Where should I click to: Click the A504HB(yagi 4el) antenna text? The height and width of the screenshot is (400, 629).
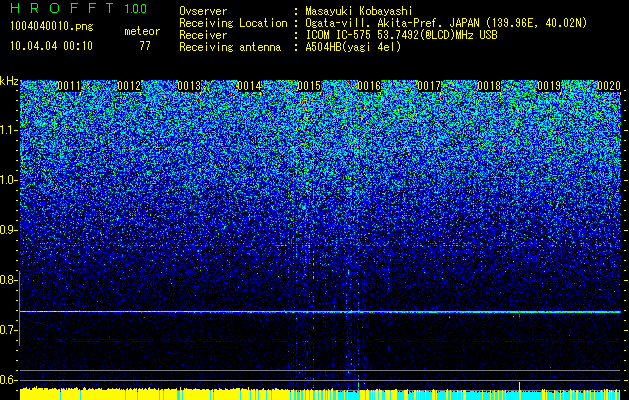[x=353, y=47]
